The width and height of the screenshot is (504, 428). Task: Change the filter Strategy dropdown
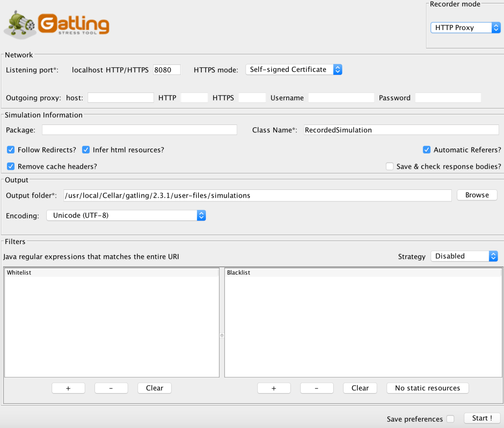464,256
